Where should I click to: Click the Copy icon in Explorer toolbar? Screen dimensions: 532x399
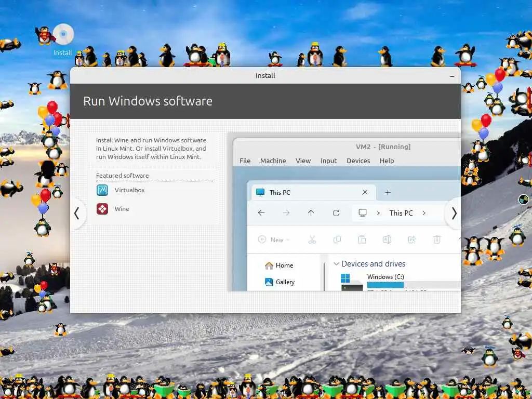337,240
